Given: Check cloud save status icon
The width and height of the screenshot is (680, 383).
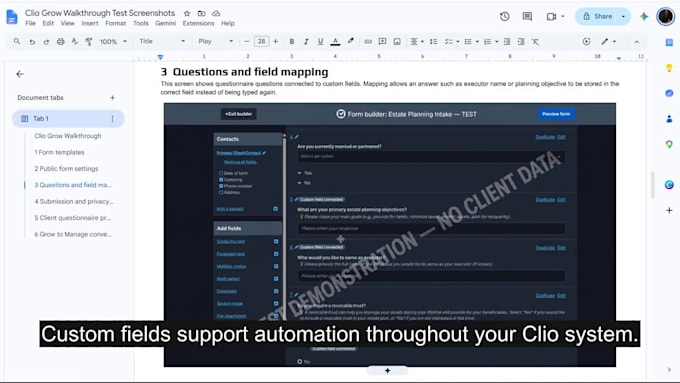Looking at the screenshot, I should (x=216, y=13).
